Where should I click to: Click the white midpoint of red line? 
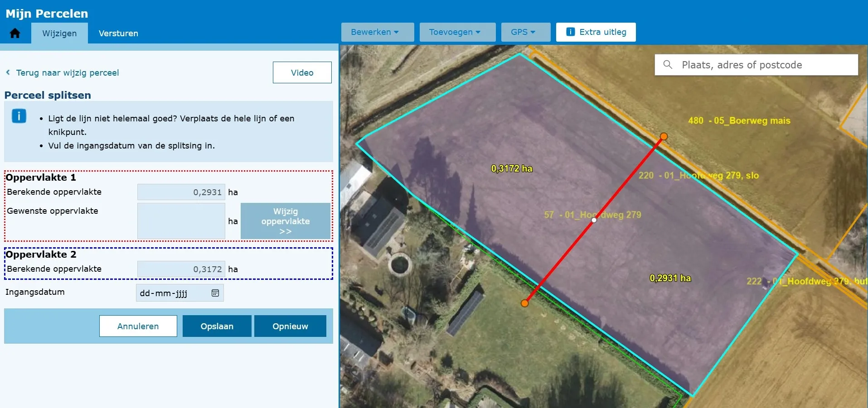tap(594, 220)
